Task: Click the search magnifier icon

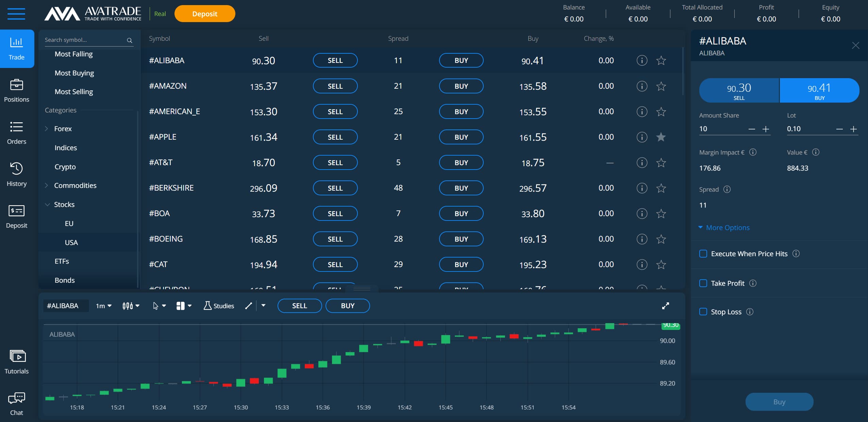Action: [x=130, y=40]
